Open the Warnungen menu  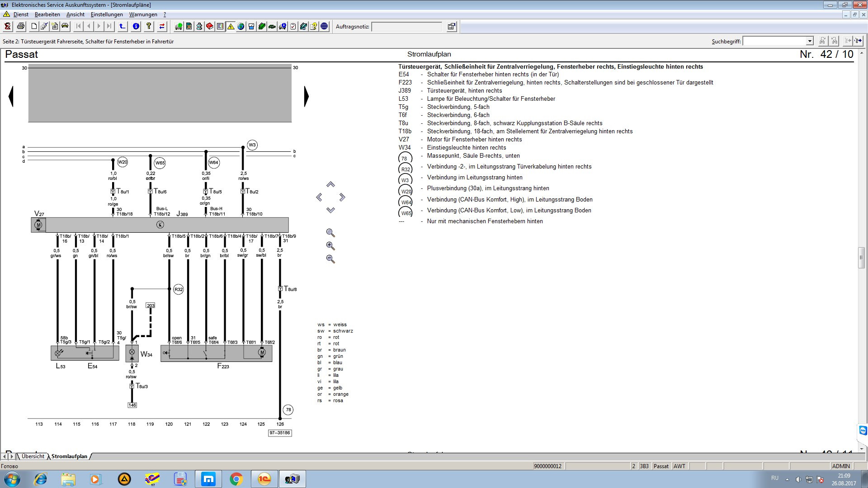pyautogui.click(x=143, y=14)
